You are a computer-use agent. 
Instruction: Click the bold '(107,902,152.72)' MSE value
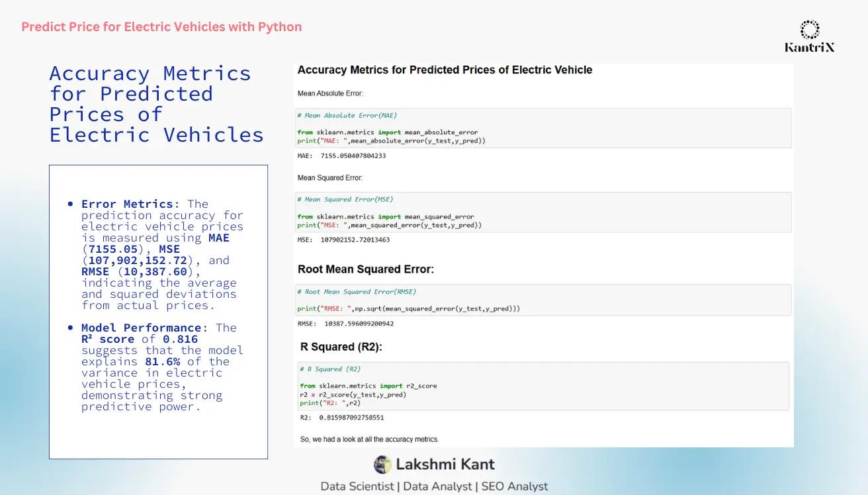pos(138,260)
